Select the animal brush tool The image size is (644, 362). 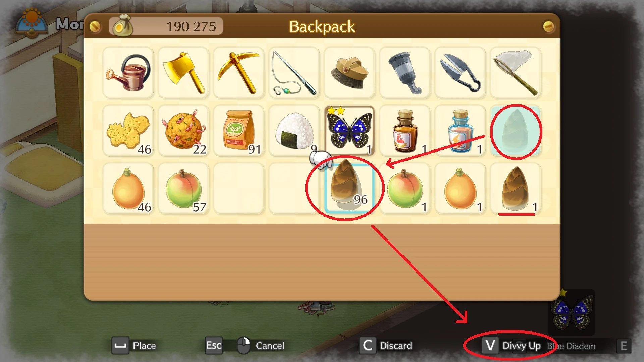350,73
